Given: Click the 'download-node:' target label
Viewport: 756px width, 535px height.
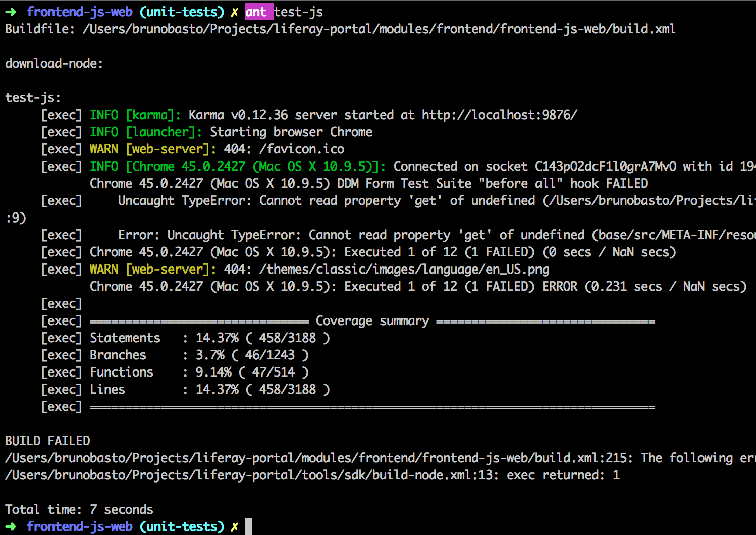Looking at the screenshot, I should click(x=54, y=64).
